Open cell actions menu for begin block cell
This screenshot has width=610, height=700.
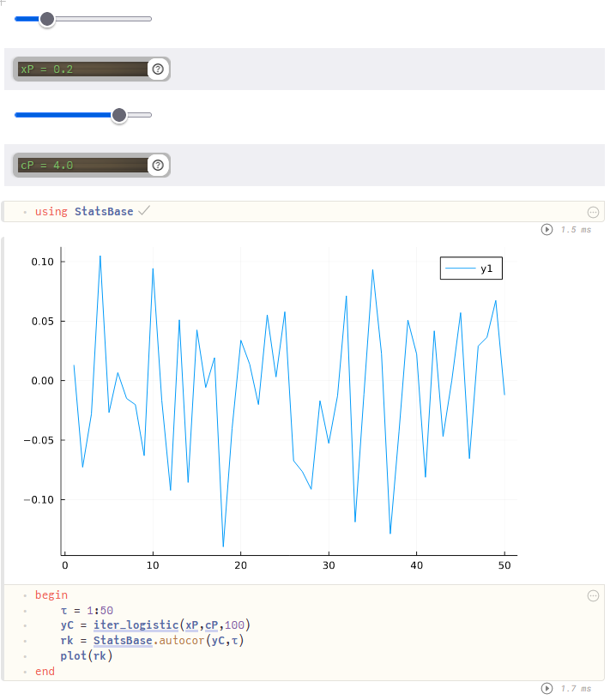tap(593, 595)
